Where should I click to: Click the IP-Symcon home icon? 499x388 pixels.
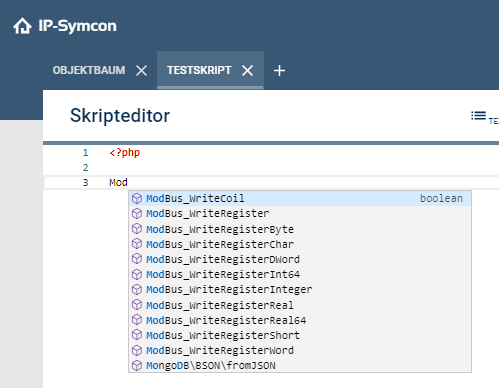pos(22,26)
